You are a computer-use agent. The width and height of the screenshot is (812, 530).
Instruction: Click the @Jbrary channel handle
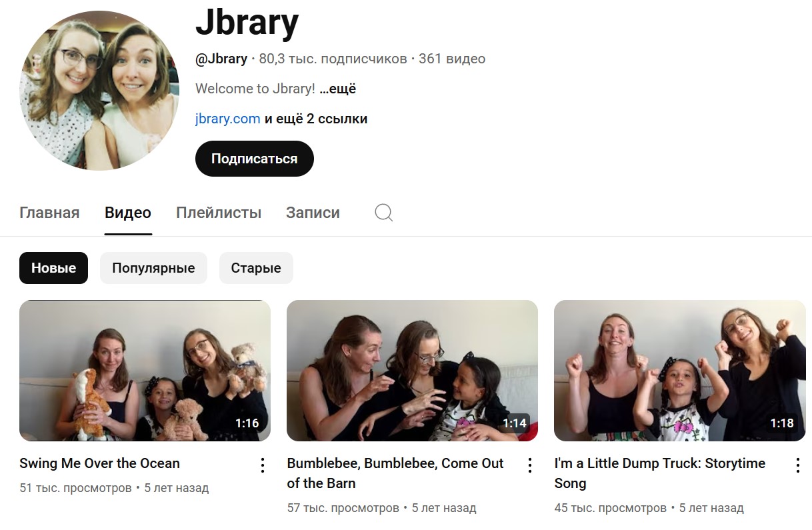(x=221, y=59)
